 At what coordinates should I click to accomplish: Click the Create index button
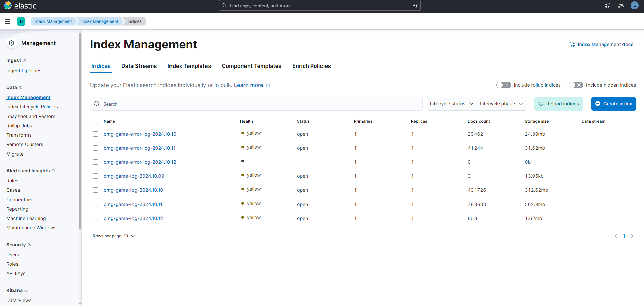point(613,104)
